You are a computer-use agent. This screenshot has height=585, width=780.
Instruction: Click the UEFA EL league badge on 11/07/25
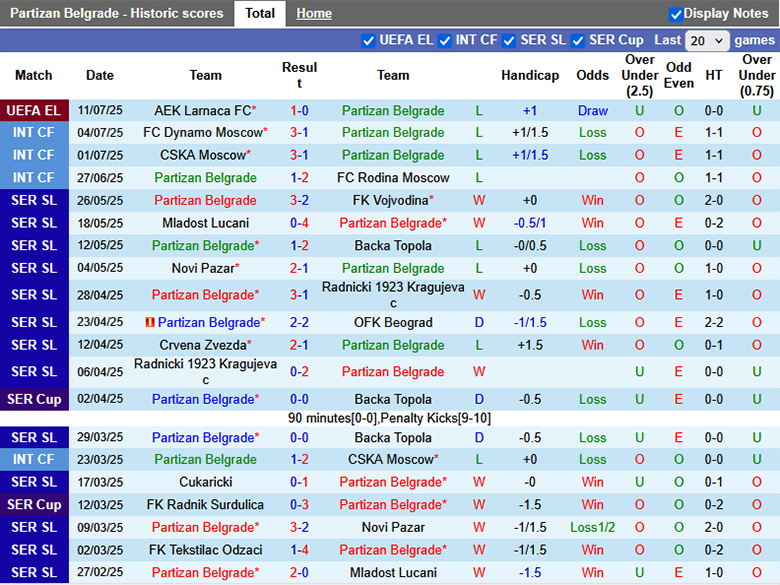click(34, 110)
